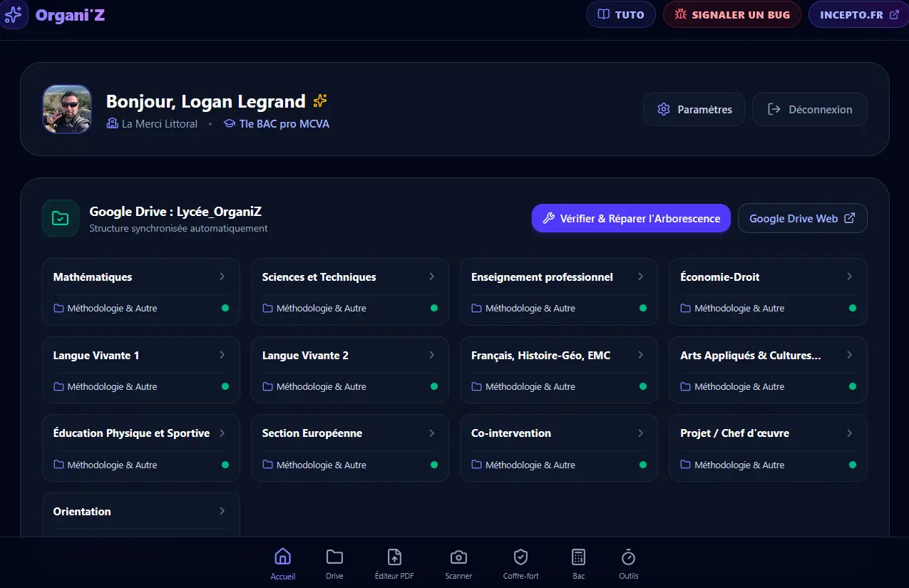Click folder icon in Section Européenne card
Viewport: 909px width, 588px height.
coord(267,465)
